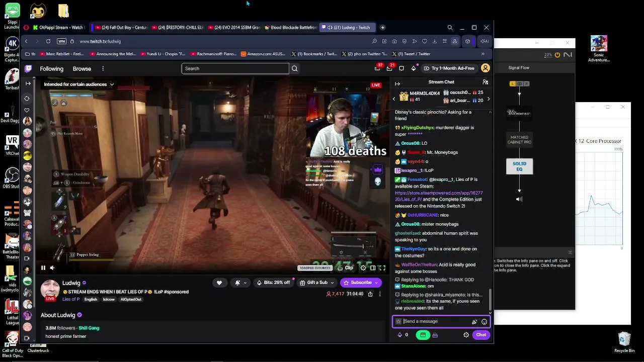
Task: Open video player settings gear
Action: point(363,268)
